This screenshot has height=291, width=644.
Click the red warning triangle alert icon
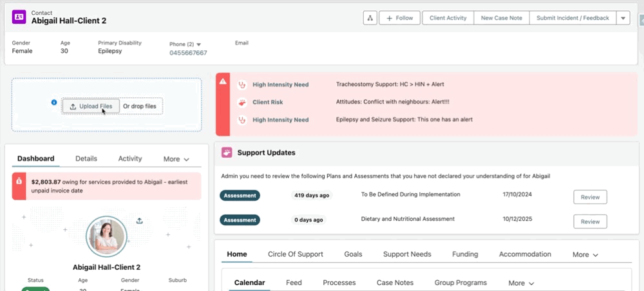tap(222, 82)
